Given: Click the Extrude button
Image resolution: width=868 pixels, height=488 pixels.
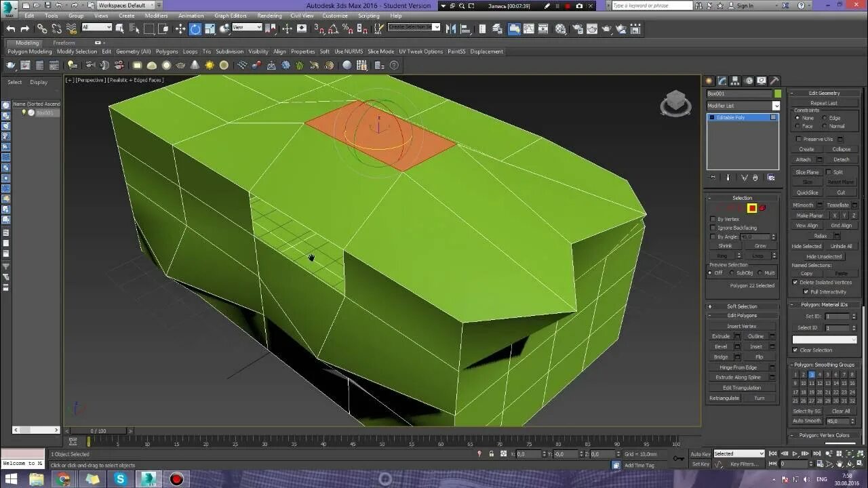Looking at the screenshot, I should 721,336.
